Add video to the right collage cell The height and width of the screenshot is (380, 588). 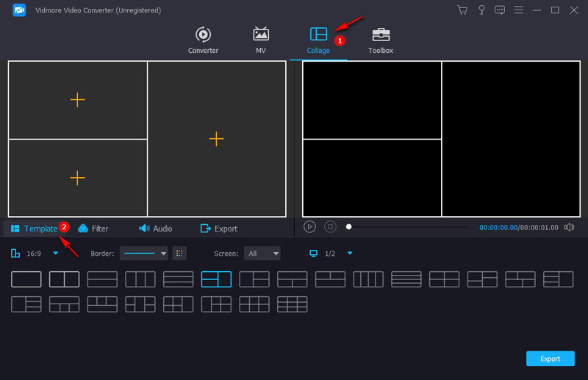216,138
